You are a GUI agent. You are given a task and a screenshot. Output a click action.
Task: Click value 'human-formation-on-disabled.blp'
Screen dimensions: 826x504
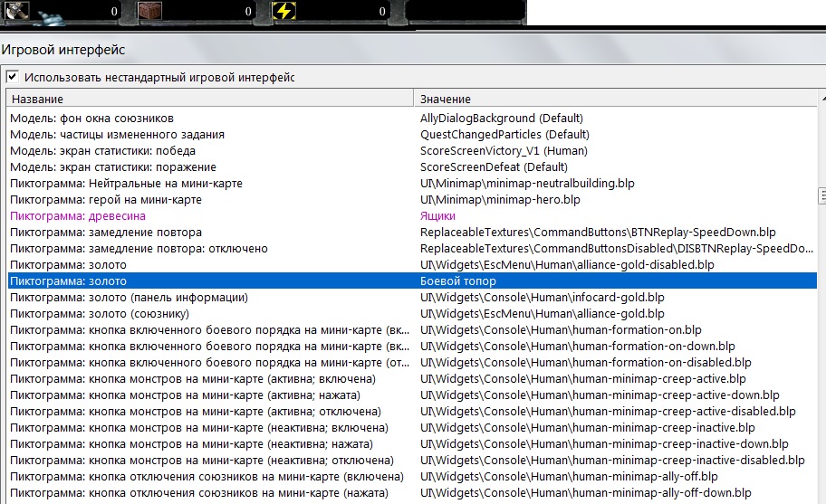[586, 363]
